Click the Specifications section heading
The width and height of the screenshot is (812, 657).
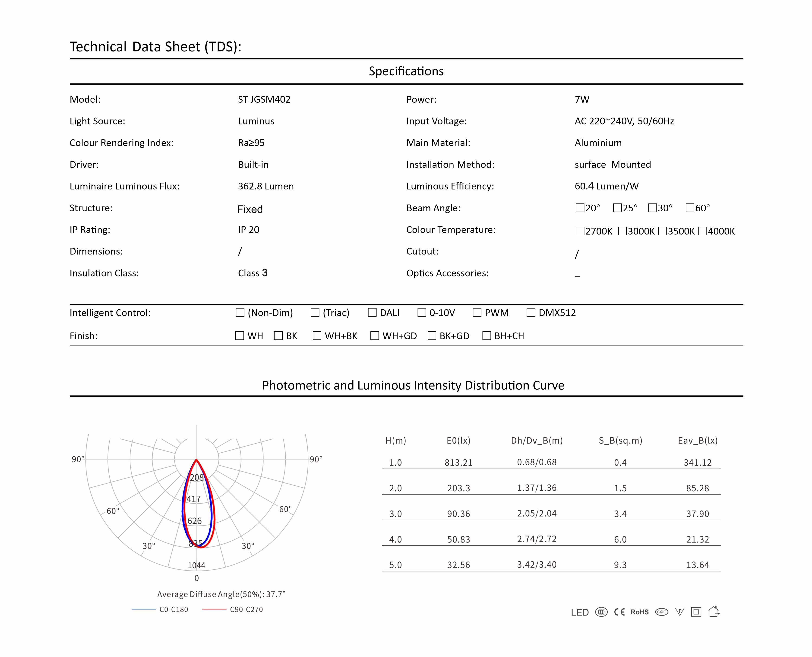406,71
